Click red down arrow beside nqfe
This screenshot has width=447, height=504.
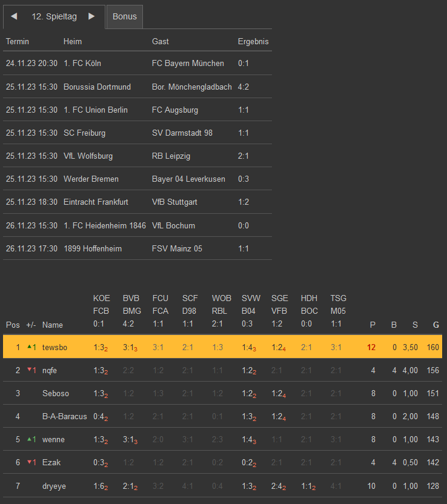click(29, 370)
